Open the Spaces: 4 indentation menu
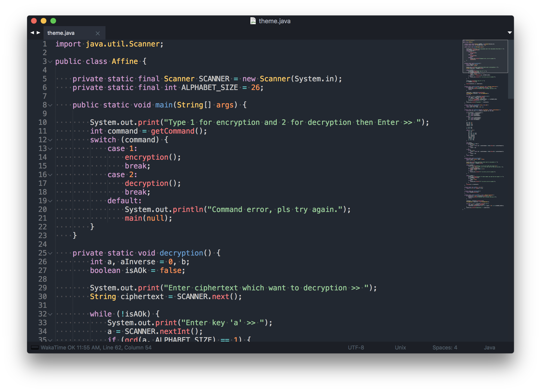541x392 pixels. coord(445,347)
